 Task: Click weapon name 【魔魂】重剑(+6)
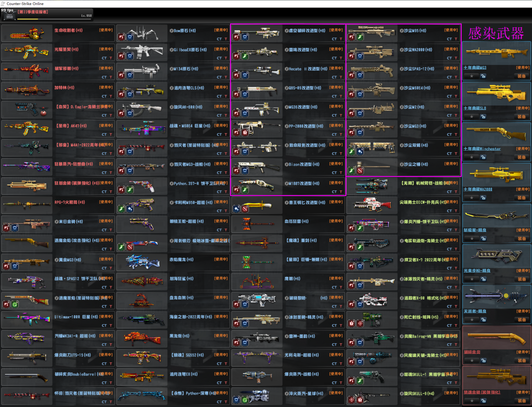[300, 241]
